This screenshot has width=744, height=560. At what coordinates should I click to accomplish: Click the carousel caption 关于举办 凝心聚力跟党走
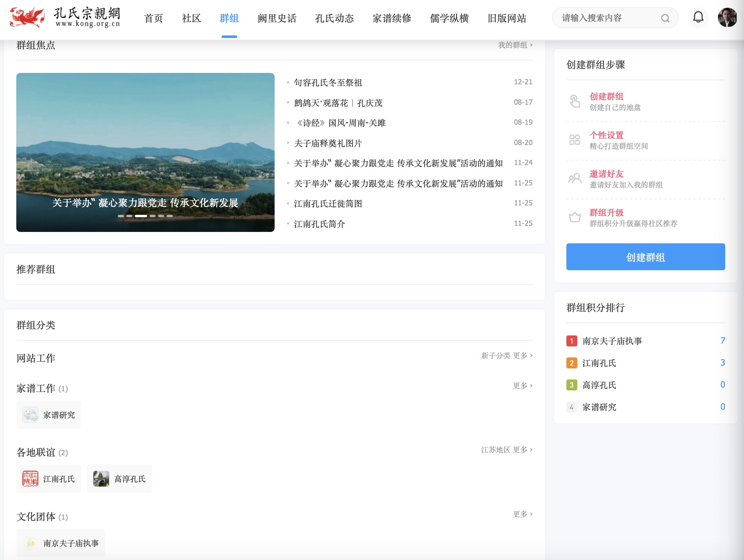pos(145,203)
